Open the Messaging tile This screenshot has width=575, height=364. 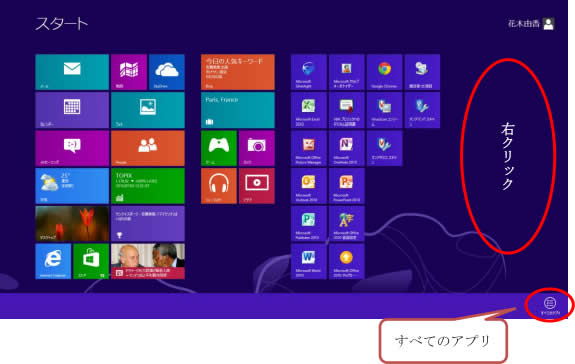tap(72, 148)
